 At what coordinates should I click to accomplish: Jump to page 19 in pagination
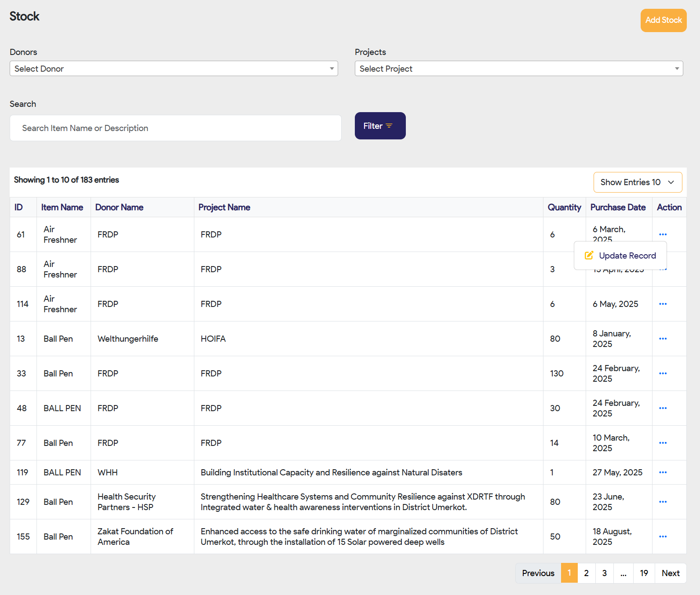point(644,573)
